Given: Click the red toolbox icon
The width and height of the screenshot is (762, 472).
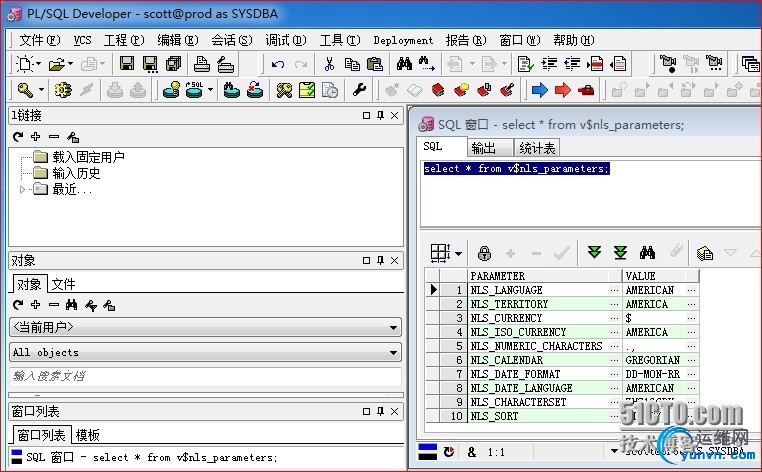Looking at the screenshot, I should click(586, 90).
